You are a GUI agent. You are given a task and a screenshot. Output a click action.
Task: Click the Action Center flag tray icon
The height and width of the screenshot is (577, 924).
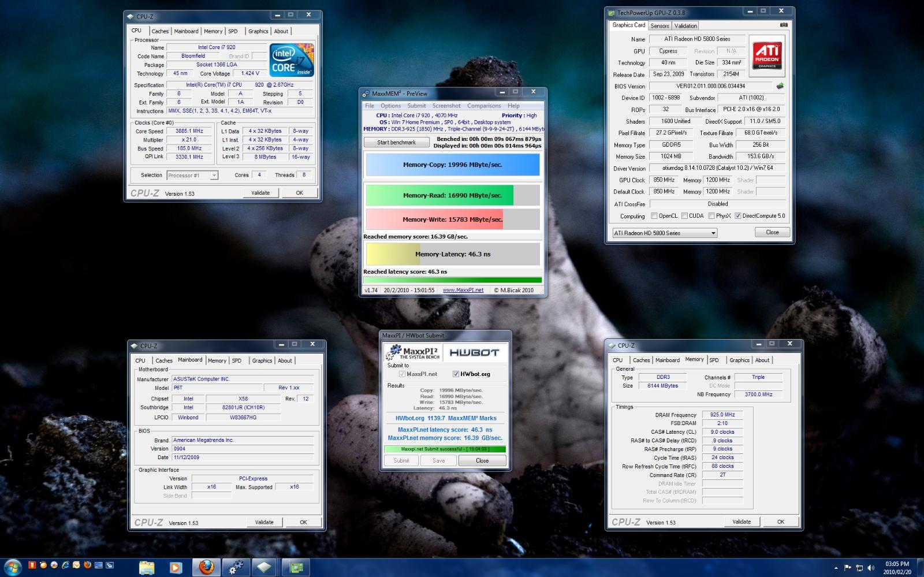click(x=848, y=568)
